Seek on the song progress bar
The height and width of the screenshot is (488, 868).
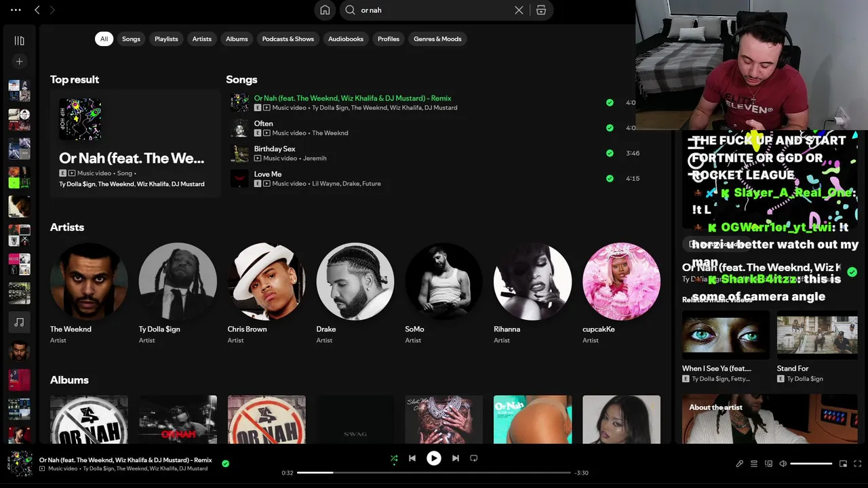click(434, 472)
